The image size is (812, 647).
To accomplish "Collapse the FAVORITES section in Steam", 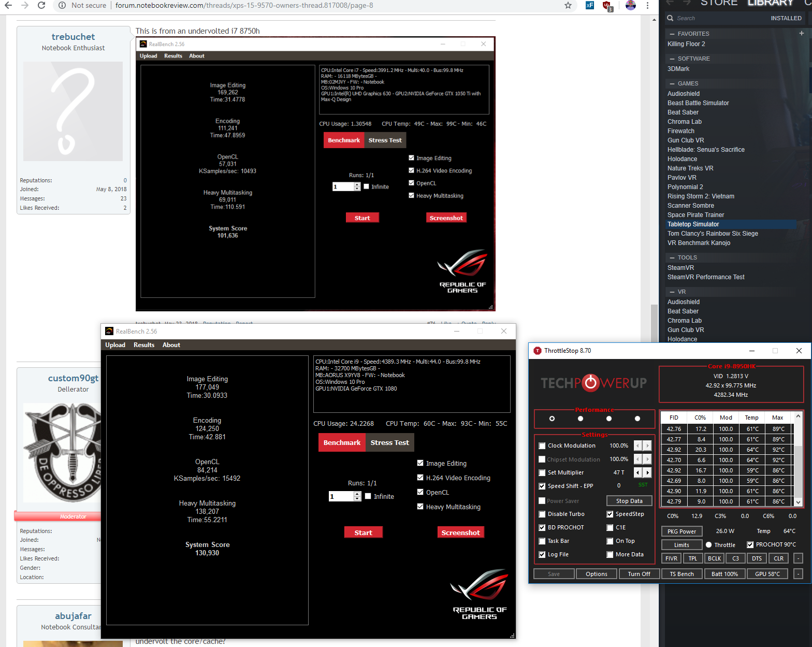I will click(672, 34).
